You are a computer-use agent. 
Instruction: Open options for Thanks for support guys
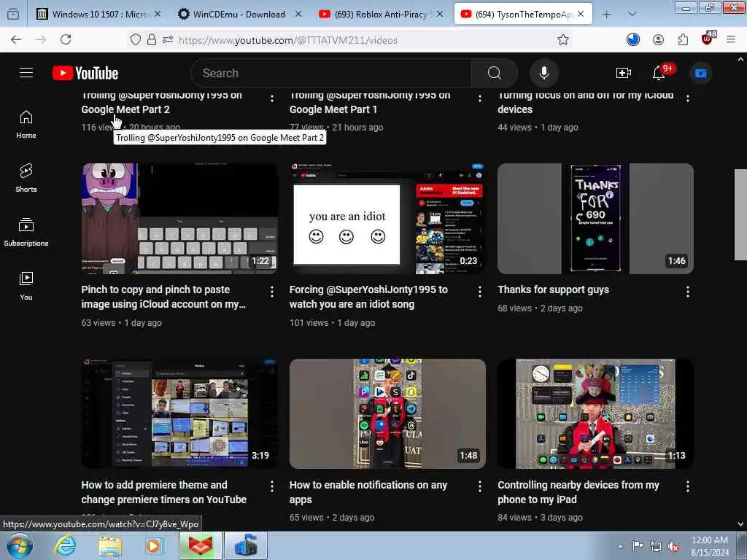coord(687,292)
